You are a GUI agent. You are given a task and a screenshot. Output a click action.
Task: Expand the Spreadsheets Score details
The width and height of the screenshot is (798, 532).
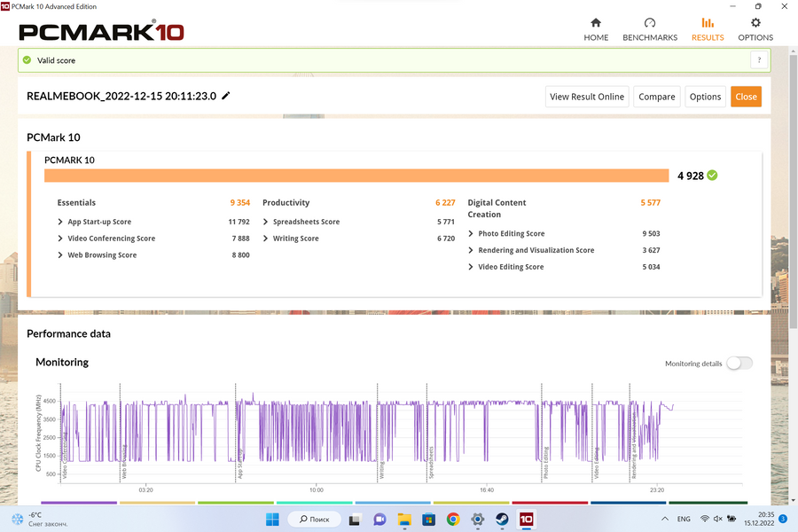(x=265, y=222)
